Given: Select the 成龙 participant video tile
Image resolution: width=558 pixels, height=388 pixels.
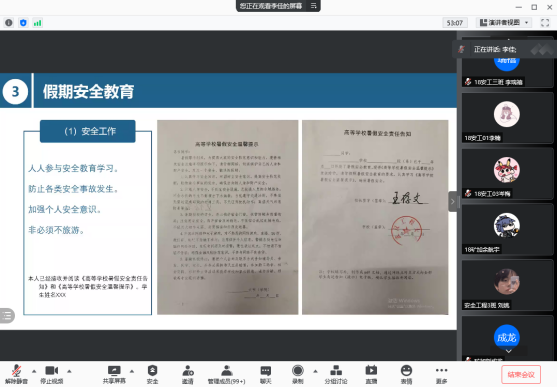Looking at the screenshot, I should (507, 338).
